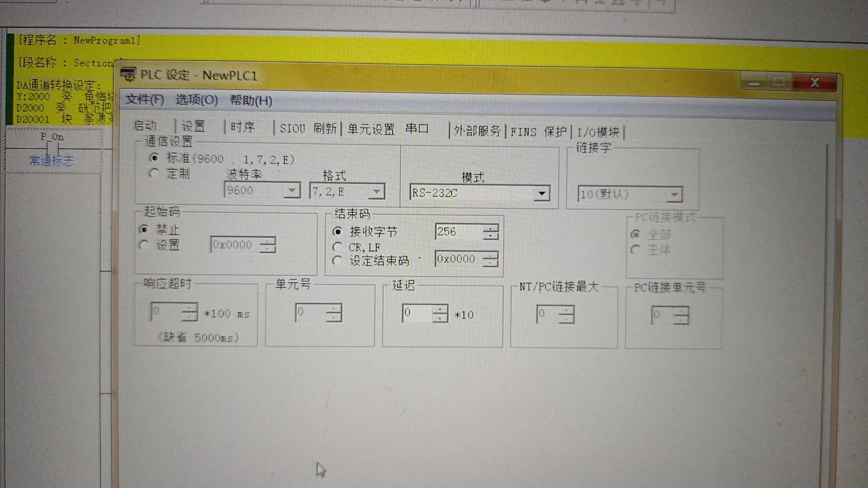Image resolution: width=868 pixels, height=488 pixels.
Task: Open the 选项(O) menu
Action: tap(197, 100)
